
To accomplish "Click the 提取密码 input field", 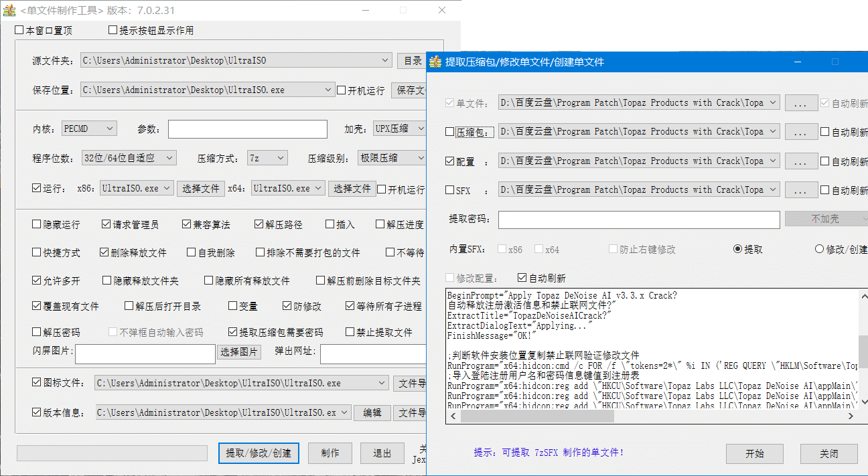I will tap(639, 220).
